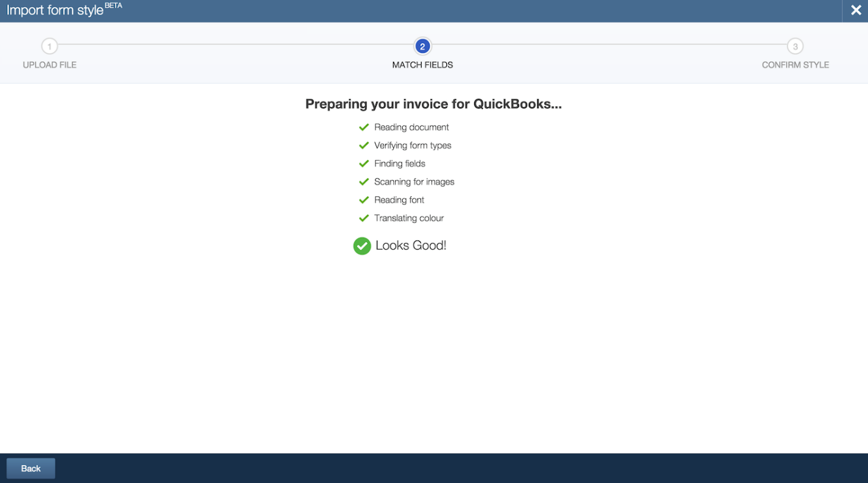Click the green Looks Good checkmark icon
This screenshot has height=483, width=868.
pos(362,246)
